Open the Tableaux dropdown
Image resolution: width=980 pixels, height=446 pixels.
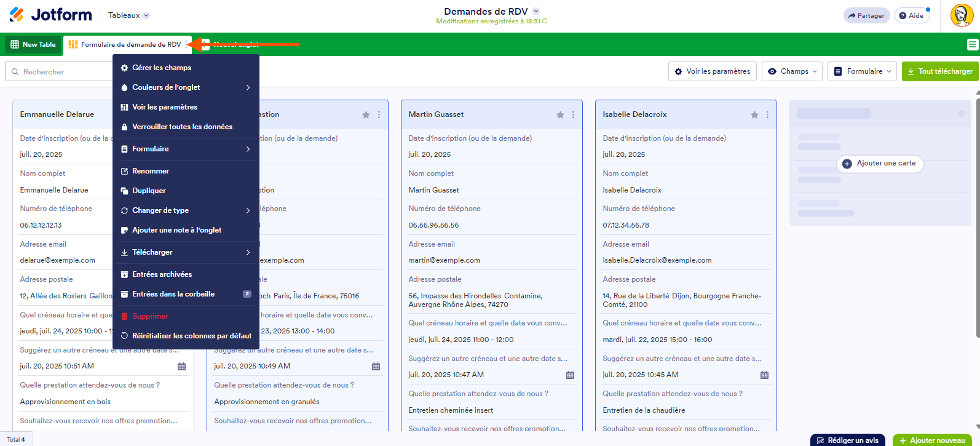tap(129, 15)
